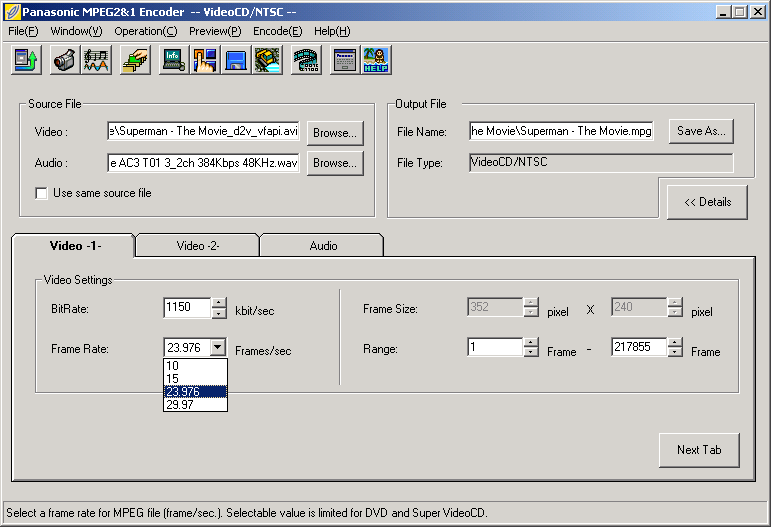
Task: Click the Range end field 217855
Action: pos(639,347)
